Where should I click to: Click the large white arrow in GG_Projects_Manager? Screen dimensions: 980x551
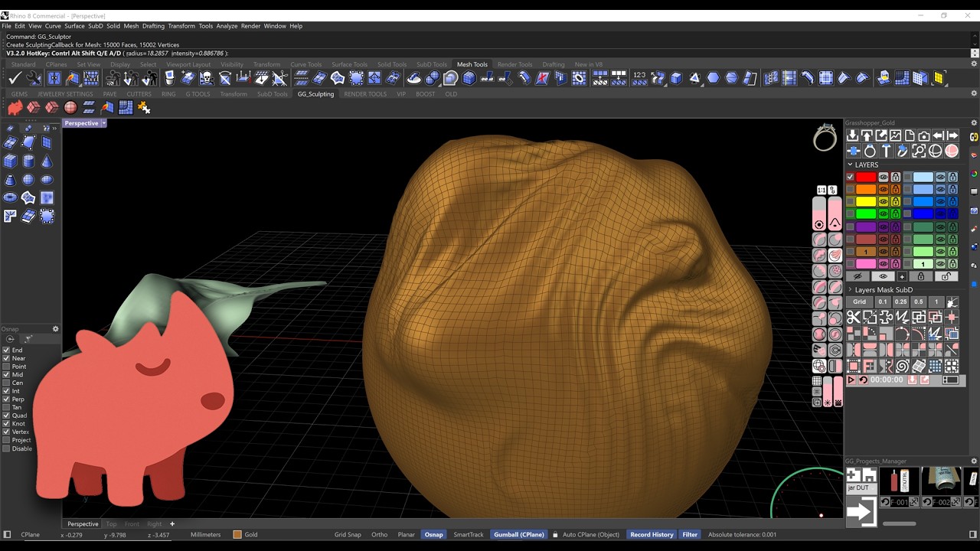click(x=861, y=512)
